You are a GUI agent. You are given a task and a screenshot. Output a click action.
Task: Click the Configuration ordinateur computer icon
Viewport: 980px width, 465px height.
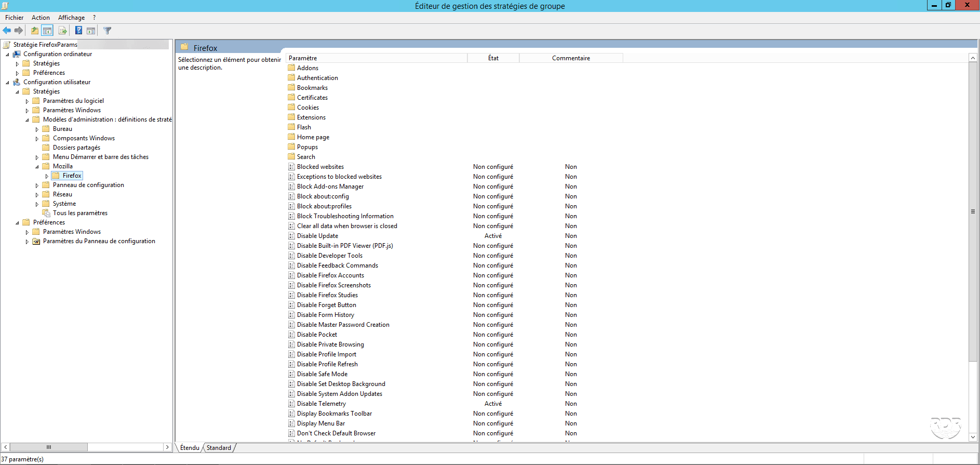(17, 54)
